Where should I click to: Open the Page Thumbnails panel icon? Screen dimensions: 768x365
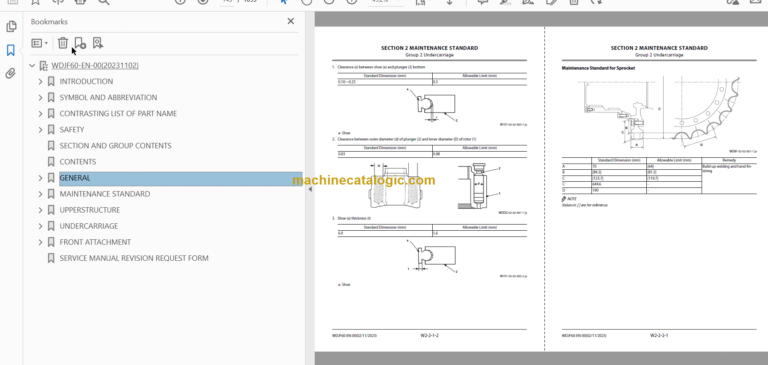tap(11, 26)
